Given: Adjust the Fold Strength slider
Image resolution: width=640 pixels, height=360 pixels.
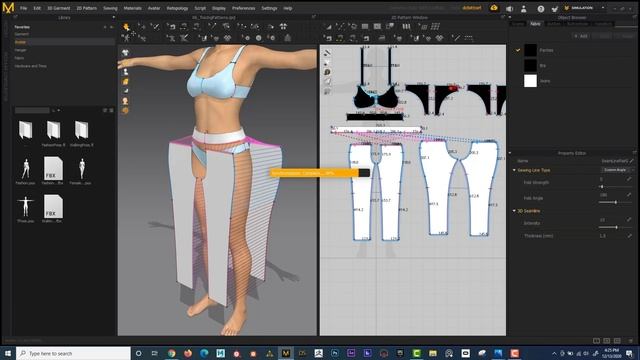Looking at the screenshot, I should tap(615, 187).
